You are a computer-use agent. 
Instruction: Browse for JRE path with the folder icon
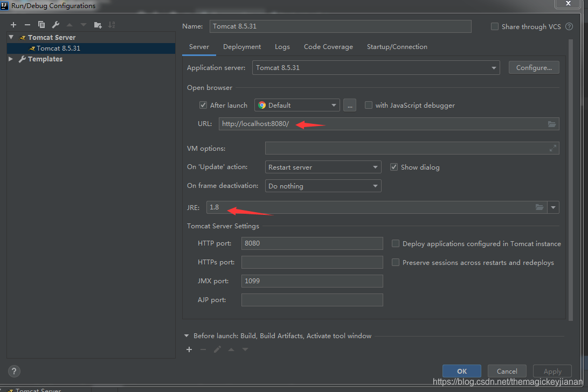539,207
